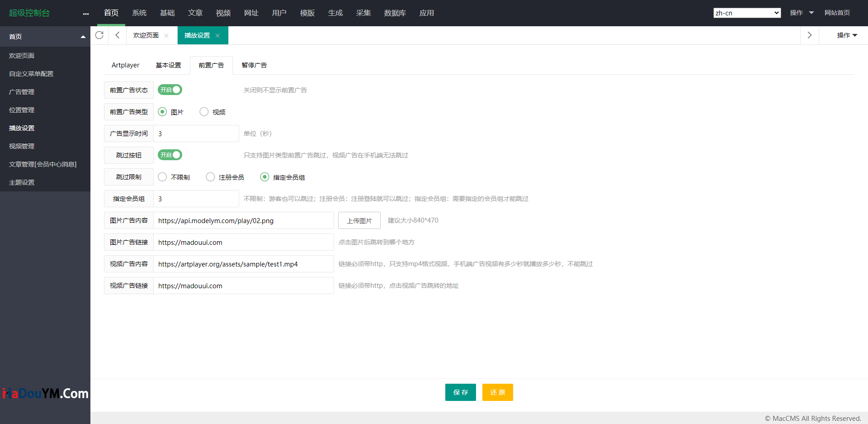Click the right arrow to scroll tabs forward
868x424 pixels.
click(x=809, y=35)
